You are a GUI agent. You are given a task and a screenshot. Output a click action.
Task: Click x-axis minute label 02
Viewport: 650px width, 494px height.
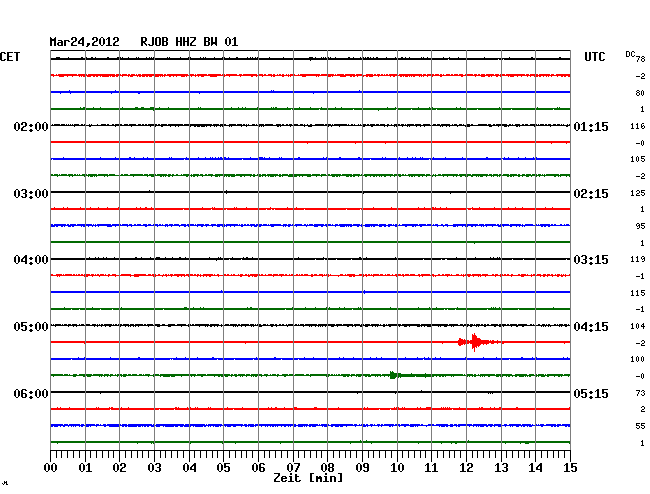tap(119, 467)
